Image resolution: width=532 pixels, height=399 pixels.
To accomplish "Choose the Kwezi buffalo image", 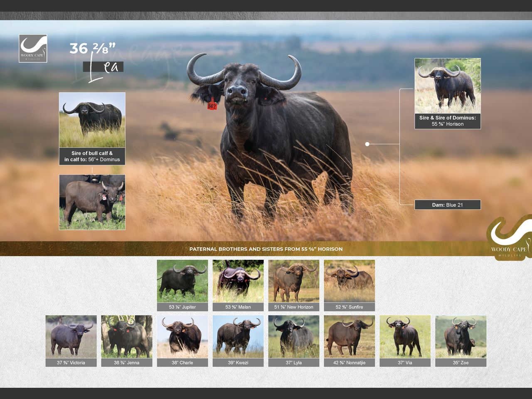I will click(x=238, y=337).
